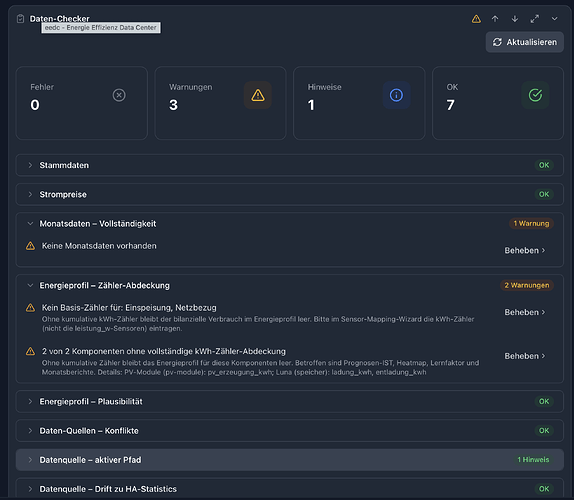The height and width of the screenshot is (500, 574).
Task: Click the warning triangle icon in header
Action: [x=476, y=19]
